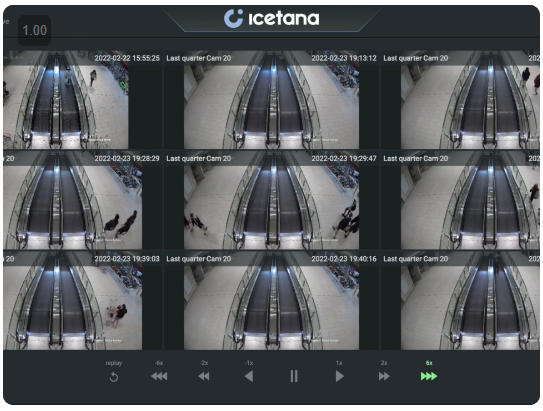Play backward at -1x speed

coord(249,376)
